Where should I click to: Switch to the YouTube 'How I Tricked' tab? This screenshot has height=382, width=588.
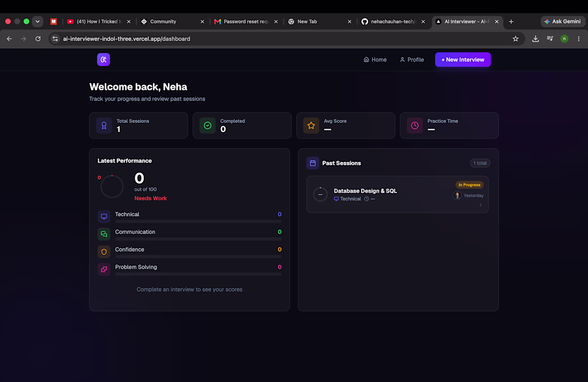(99, 22)
